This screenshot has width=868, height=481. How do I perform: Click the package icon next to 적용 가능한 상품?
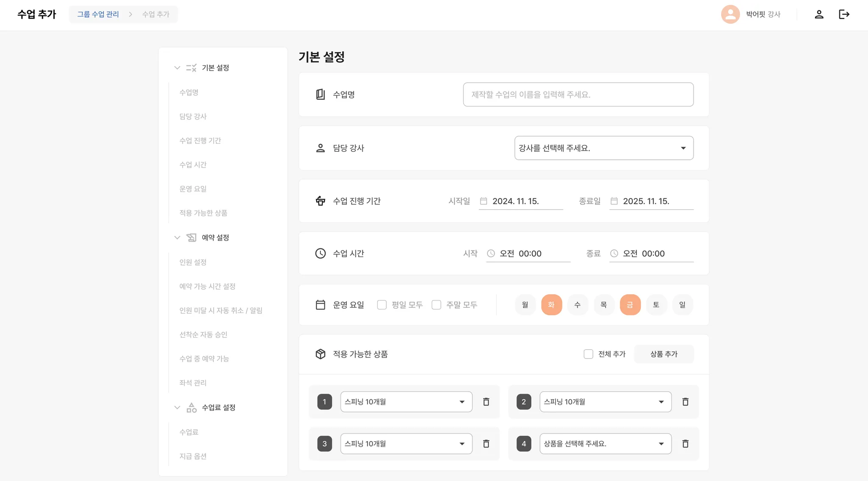pyautogui.click(x=320, y=354)
